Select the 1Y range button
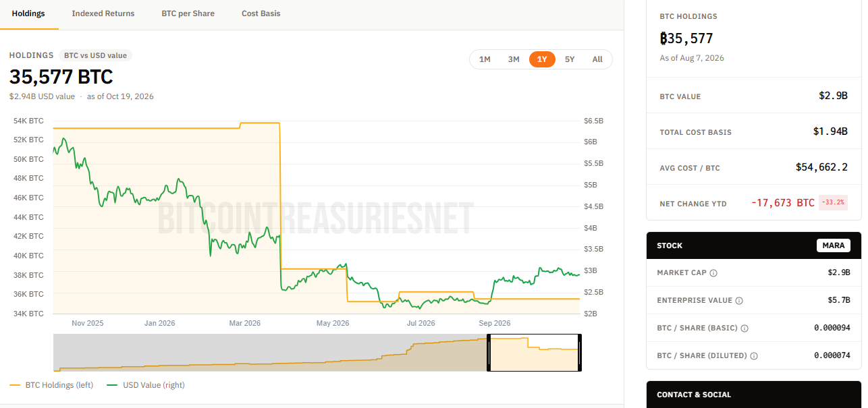Screen dimensions: 868x408 [x=542, y=59]
